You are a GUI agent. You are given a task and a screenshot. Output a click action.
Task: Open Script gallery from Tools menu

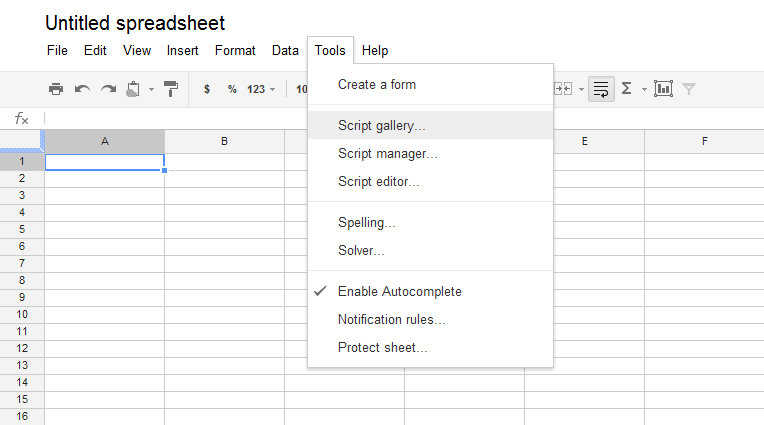click(x=381, y=126)
